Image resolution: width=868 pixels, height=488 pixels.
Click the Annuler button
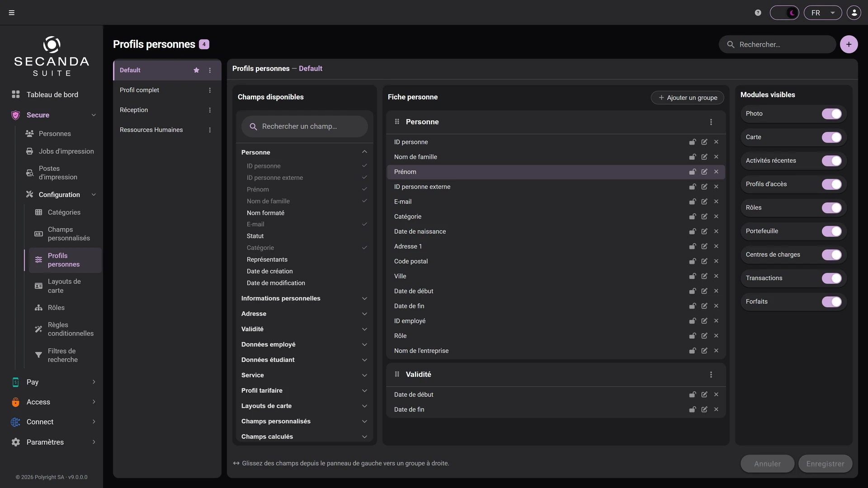coord(767,464)
